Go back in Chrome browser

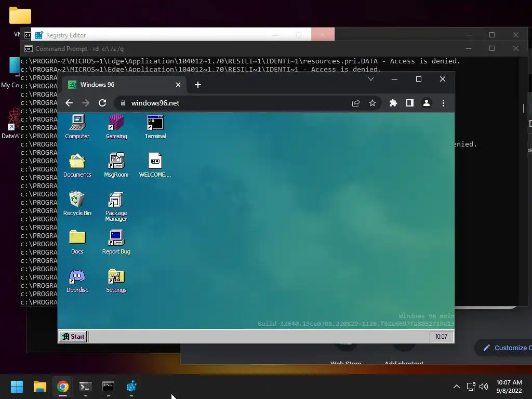pos(69,103)
